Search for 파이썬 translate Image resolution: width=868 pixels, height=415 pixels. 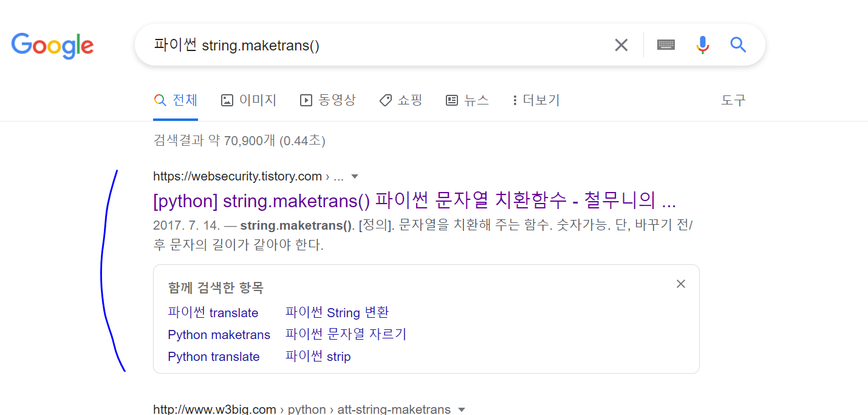point(213,313)
